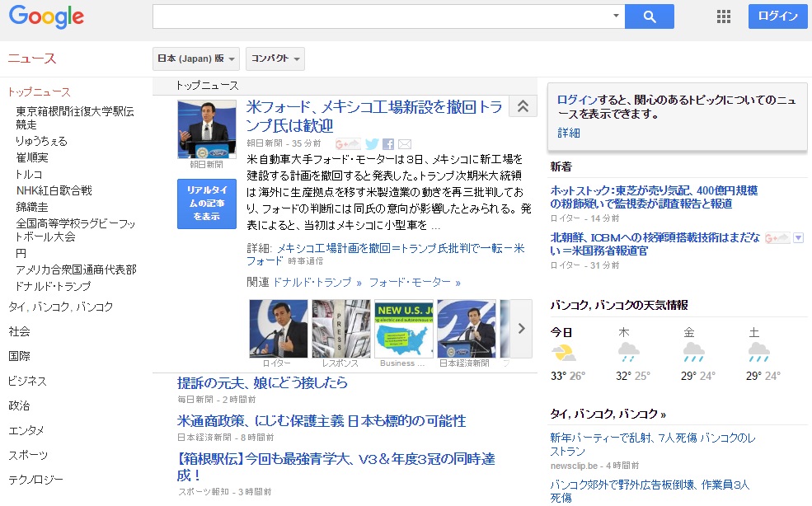Open the 日本 (Japan) 版 edition dropdown
The image size is (812, 506).
click(x=196, y=59)
